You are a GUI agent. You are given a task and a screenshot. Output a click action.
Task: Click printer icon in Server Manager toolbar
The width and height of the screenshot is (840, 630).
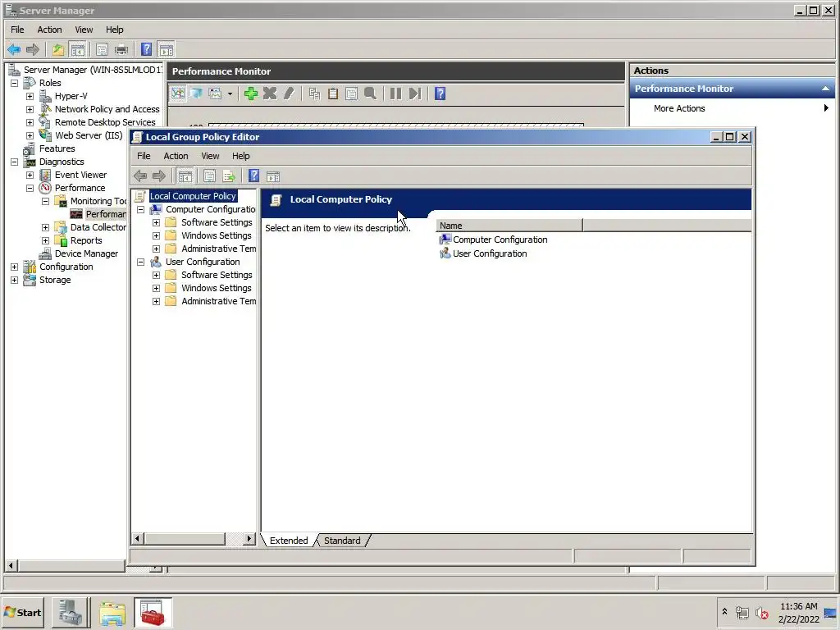[121, 50]
